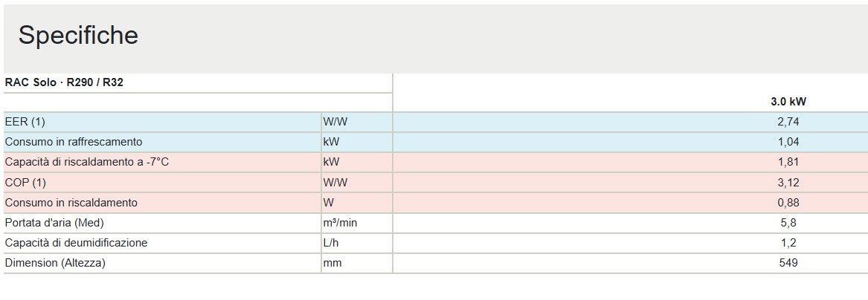The image size is (868, 300).
Task: Select the RAC Solo · R290 / R32 header
Action: click(x=64, y=83)
